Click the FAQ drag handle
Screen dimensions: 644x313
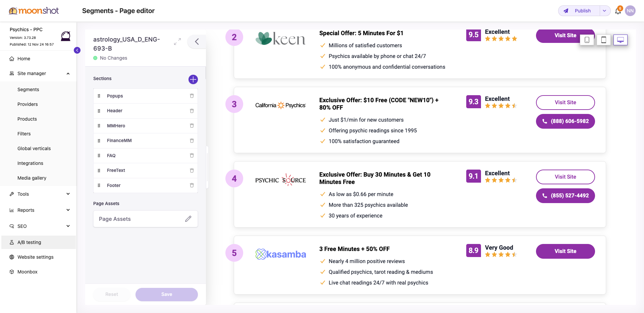(99, 155)
